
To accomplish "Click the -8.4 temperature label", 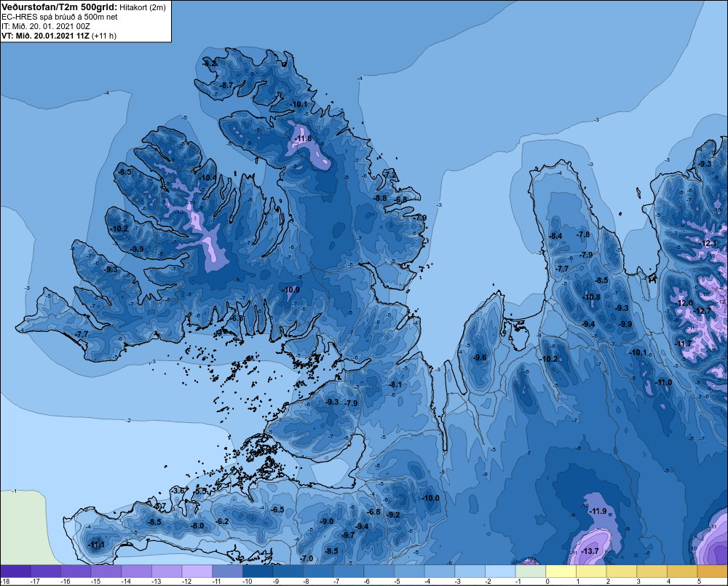I will pyautogui.click(x=555, y=236).
